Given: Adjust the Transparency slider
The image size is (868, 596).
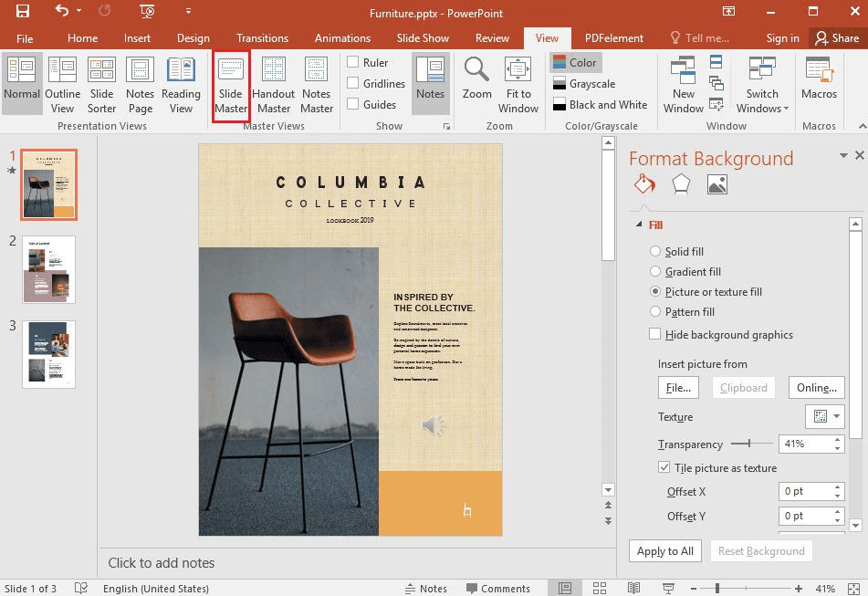Looking at the screenshot, I should (x=748, y=444).
